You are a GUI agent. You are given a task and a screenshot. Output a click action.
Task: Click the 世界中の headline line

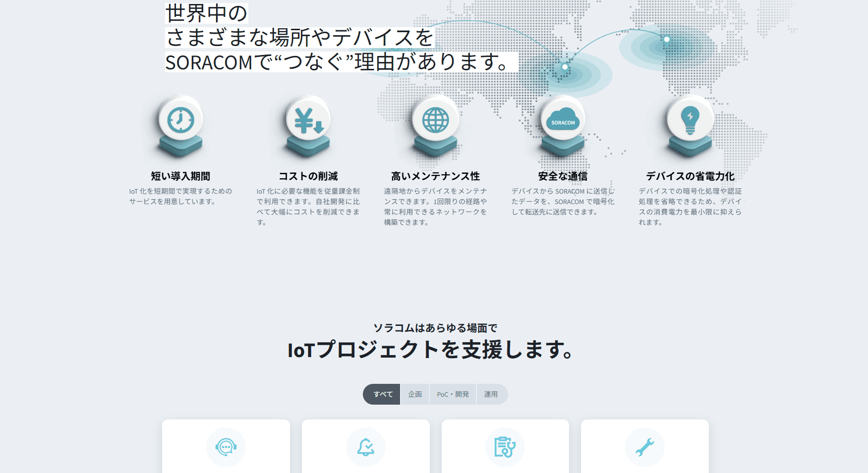pyautogui.click(x=207, y=13)
